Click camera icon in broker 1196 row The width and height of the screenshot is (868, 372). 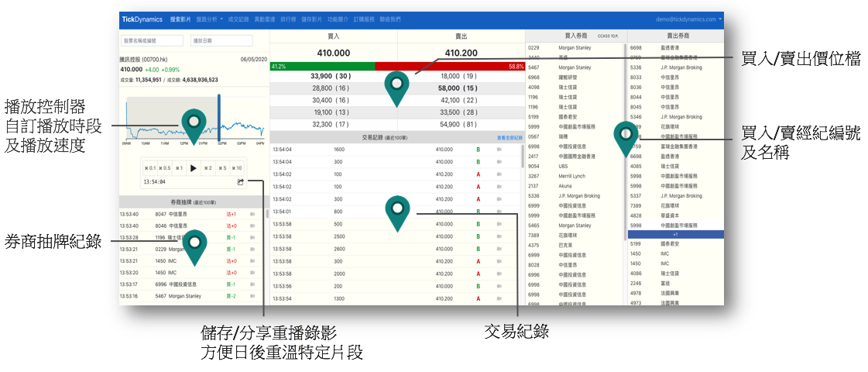253,237
